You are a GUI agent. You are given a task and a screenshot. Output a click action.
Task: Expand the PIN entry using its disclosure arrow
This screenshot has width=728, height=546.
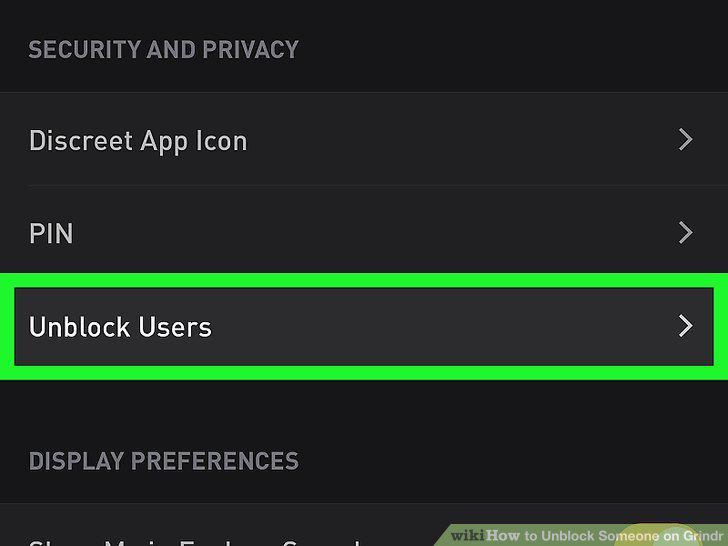click(x=685, y=233)
